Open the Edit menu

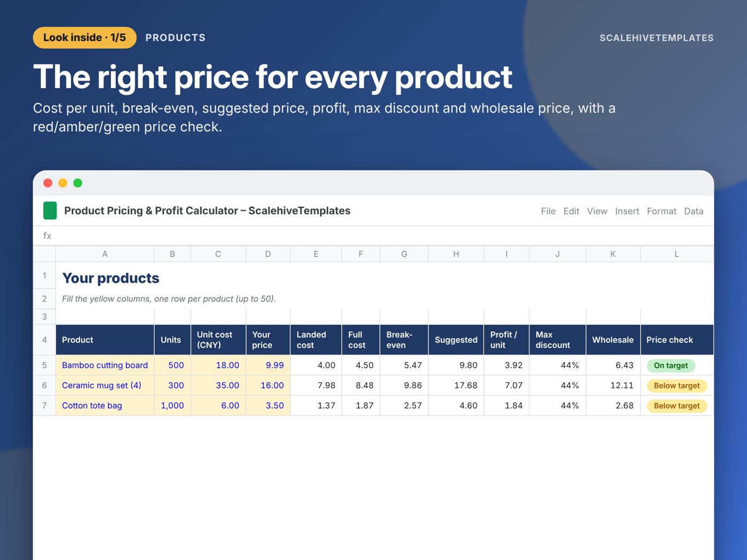[571, 211]
